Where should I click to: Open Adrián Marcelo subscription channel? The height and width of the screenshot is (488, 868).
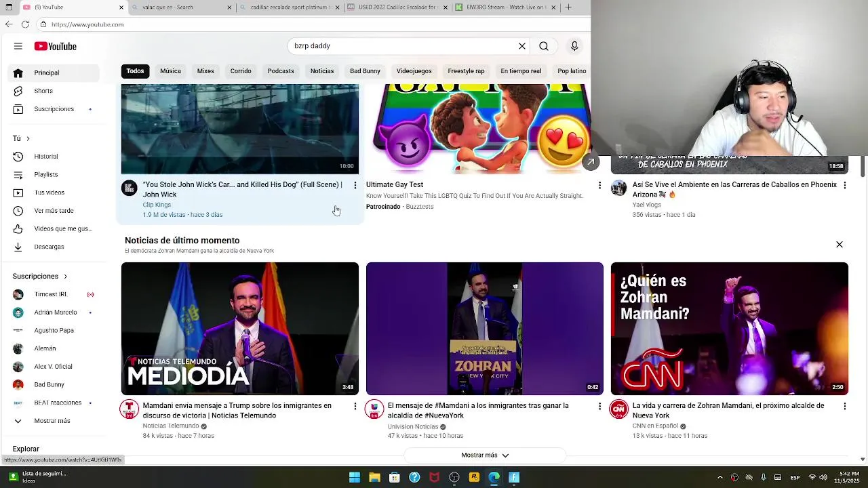tap(56, 312)
